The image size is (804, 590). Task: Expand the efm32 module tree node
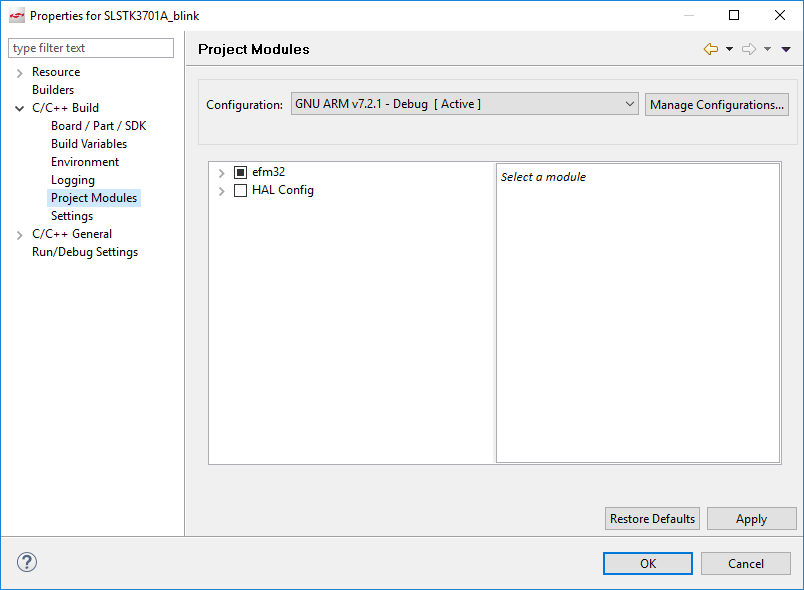221,171
